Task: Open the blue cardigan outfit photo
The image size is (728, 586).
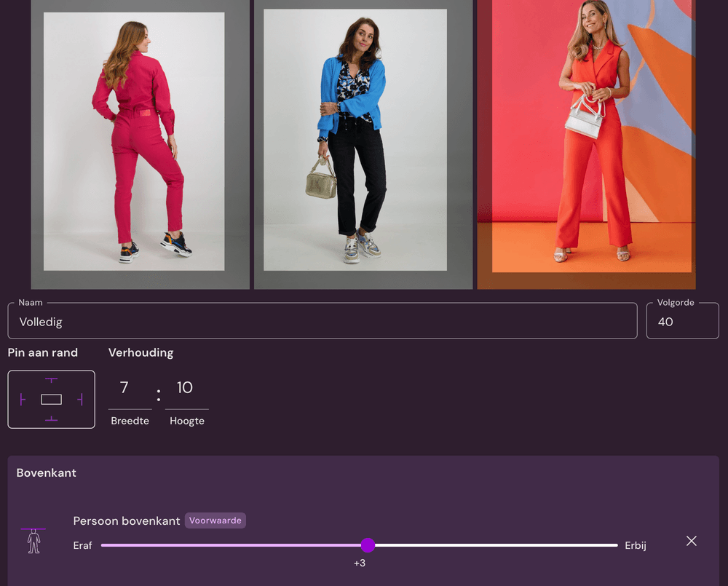Action: click(x=363, y=143)
